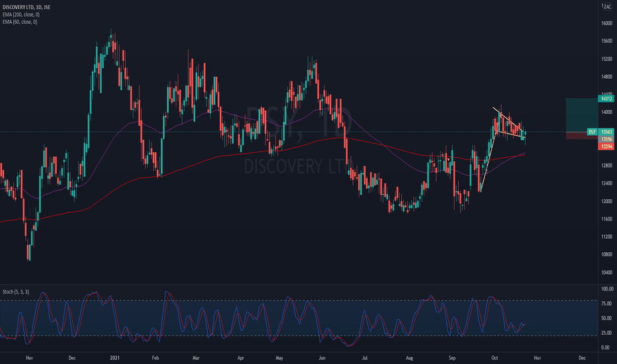The image size is (617, 364).
Task: Click the 13563 current price tag
Action: [x=606, y=132]
